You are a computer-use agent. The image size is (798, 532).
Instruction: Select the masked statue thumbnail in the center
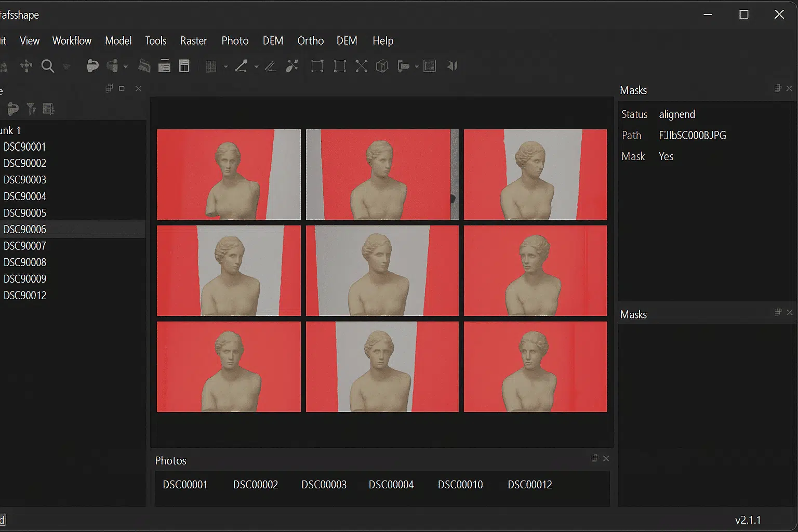pos(382,271)
